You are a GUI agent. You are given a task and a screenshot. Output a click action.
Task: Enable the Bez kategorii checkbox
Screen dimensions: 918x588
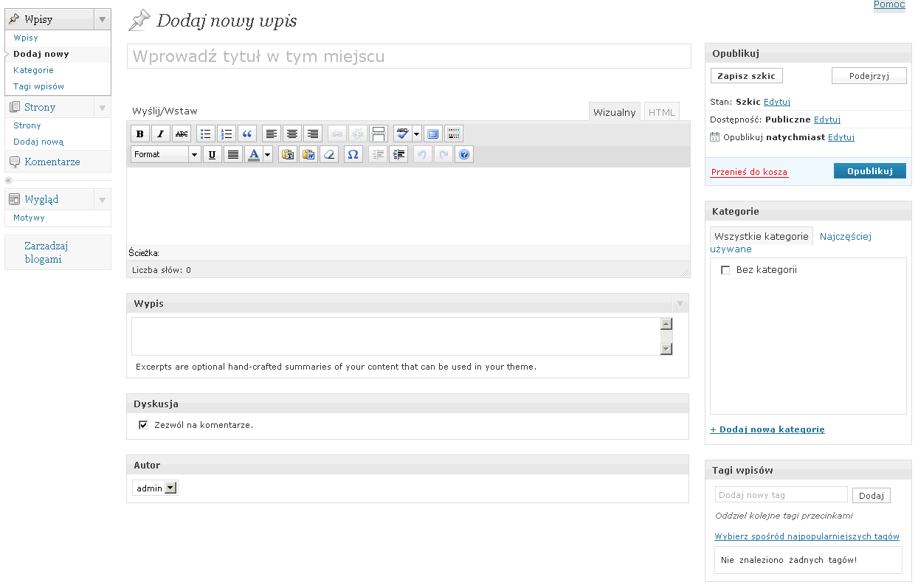point(725,270)
